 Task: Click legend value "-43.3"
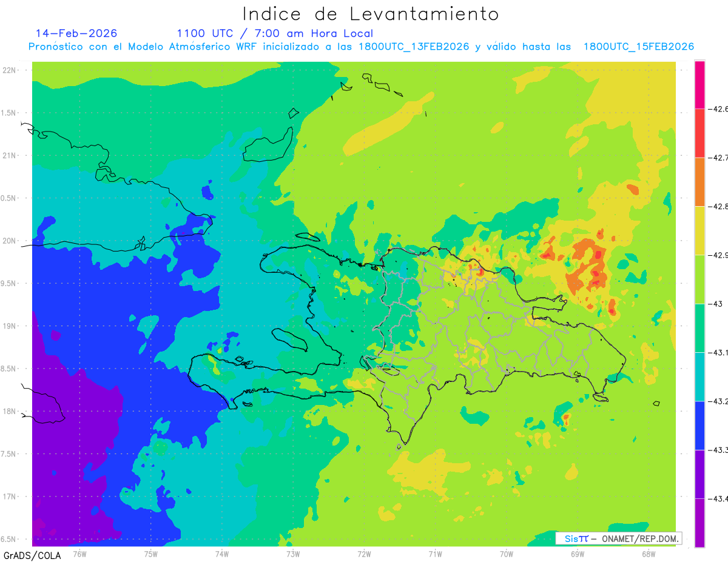click(719, 450)
